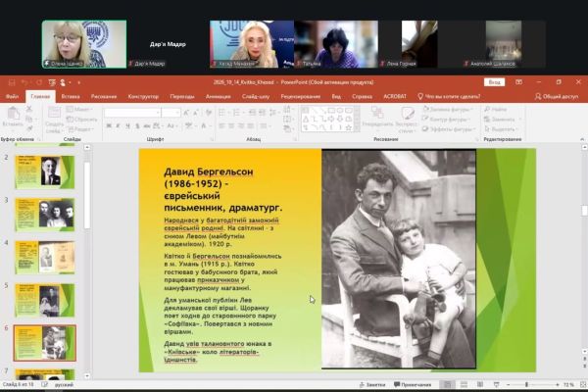Click the Save icon in quick access toolbar
This screenshot has width=588, height=392.
coord(12,82)
